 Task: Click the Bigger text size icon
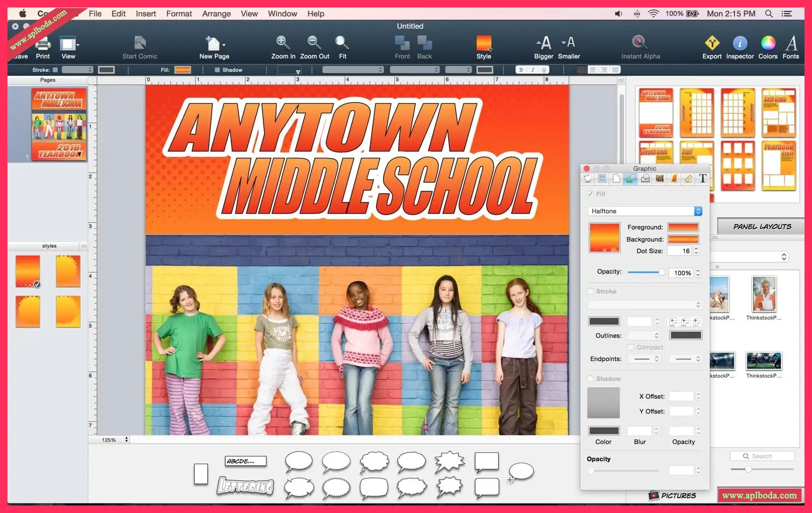click(543, 43)
